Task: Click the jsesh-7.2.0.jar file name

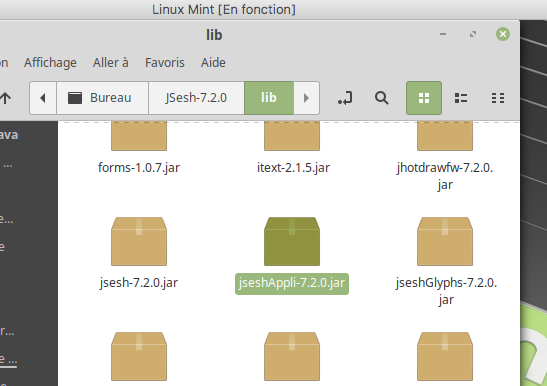Action: pyautogui.click(x=139, y=283)
